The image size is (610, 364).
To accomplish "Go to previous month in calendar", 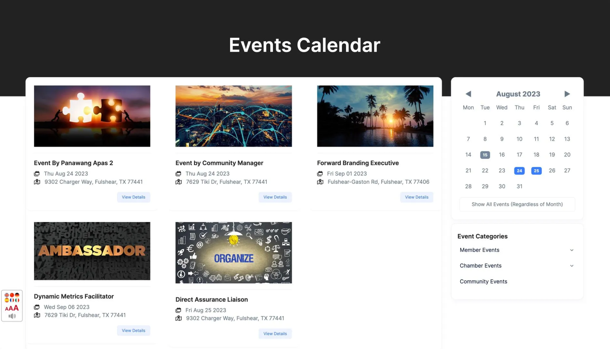I will (x=468, y=94).
